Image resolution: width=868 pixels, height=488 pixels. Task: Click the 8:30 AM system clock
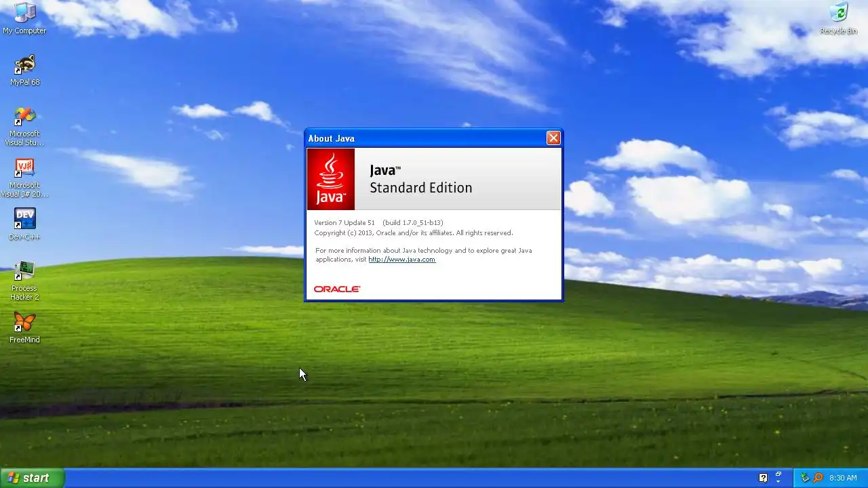point(843,478)
